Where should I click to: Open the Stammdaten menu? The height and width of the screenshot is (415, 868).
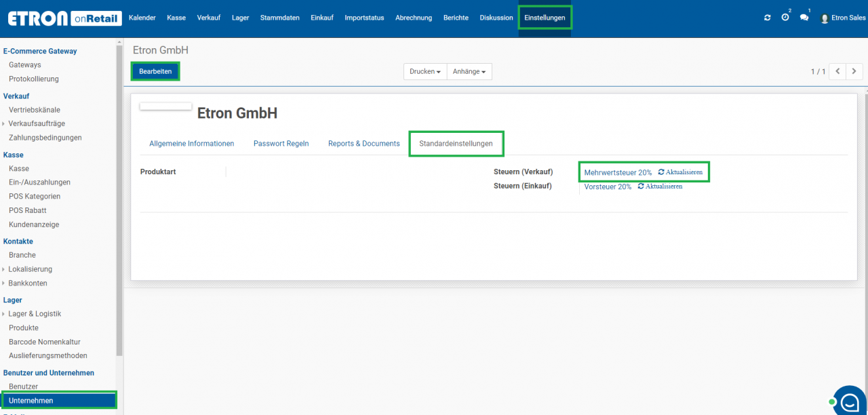click(x=280, y=18)
